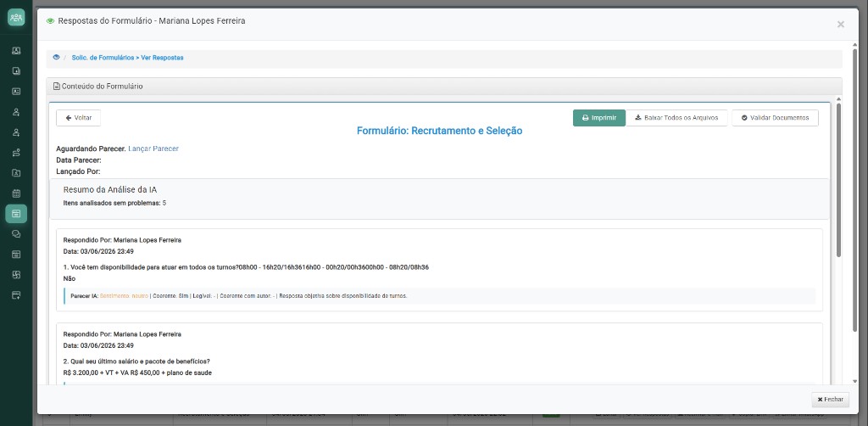Click the people logo icon atop sidebar
Screen dimensions: 868x426
click(16, 17)
